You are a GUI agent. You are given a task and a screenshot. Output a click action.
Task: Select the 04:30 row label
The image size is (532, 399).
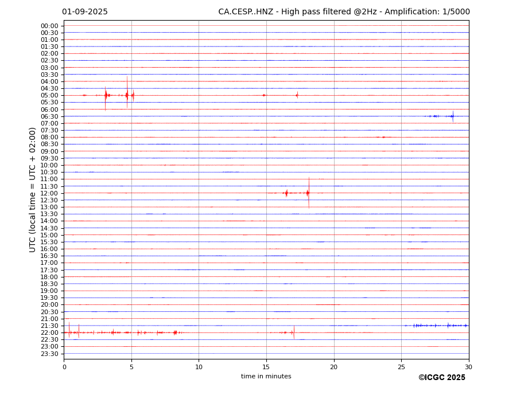pyautogui.click(x=49, y=88)
